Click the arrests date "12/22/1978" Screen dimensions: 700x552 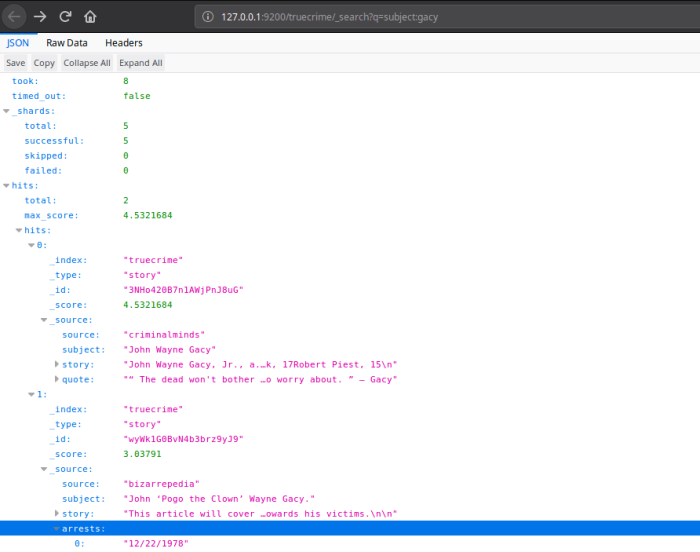tap(156, 544)
